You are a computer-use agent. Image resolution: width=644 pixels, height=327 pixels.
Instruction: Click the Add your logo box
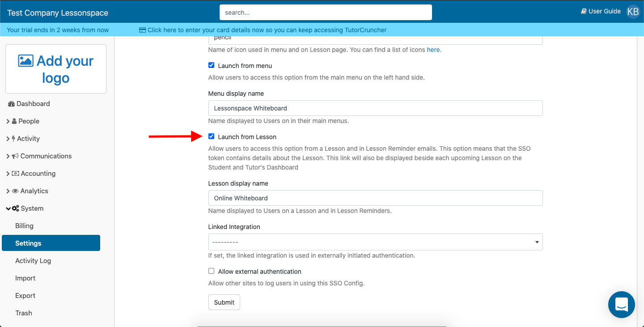(56, 69)
